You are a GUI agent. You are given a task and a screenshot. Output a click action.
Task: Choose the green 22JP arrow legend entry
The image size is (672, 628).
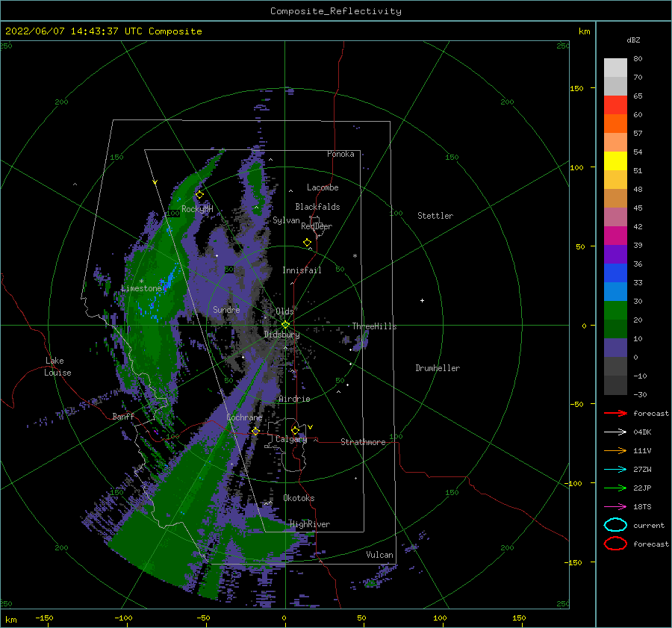pyautogui.click(x=615, y=488)
